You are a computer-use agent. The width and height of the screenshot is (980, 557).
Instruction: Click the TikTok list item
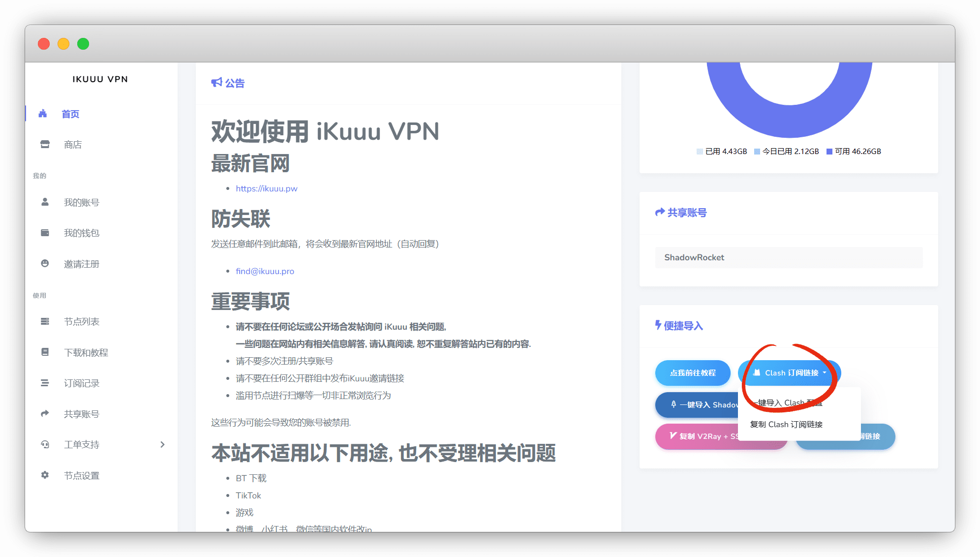tap(248, 495)
